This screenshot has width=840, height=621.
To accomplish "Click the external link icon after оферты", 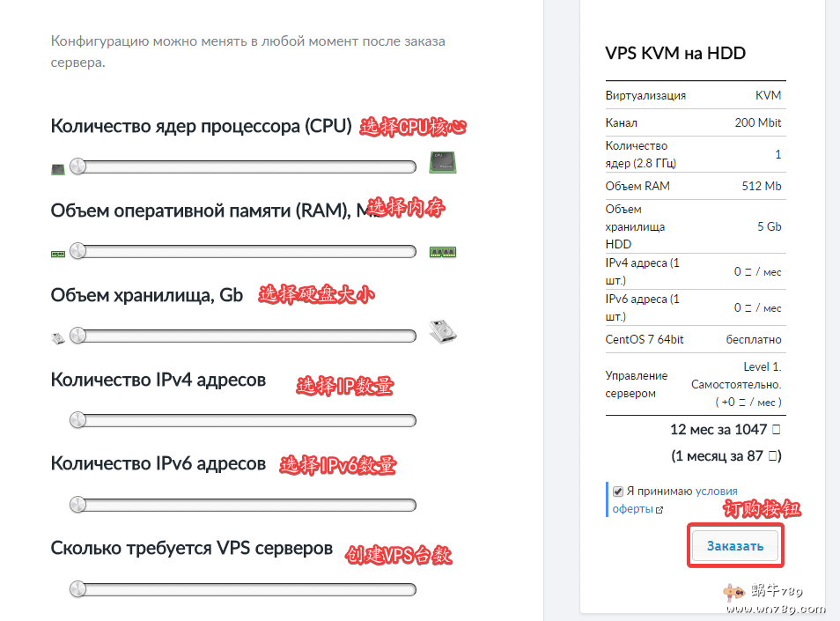I will (x=659, y=510).
